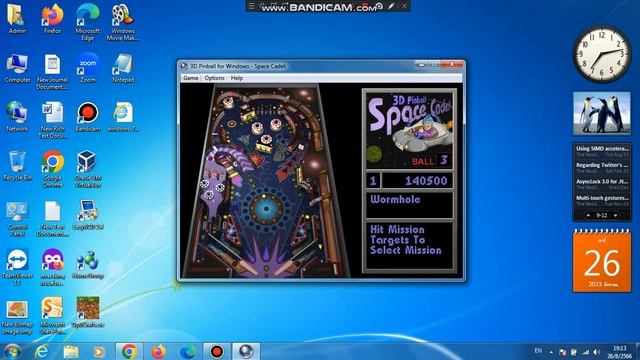The width and height of the screenshot is (640, 360).
Task: Click the pinball table playfield
Action: point(266,181)
